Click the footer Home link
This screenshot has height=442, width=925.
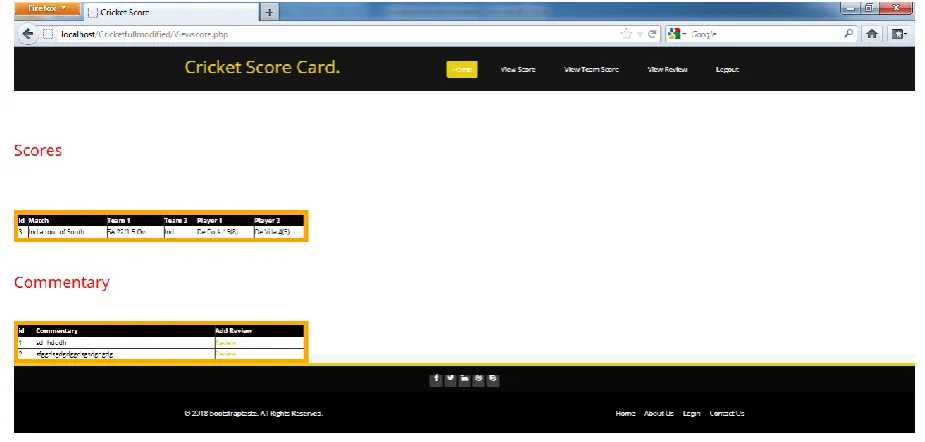[x=625, y=413]
